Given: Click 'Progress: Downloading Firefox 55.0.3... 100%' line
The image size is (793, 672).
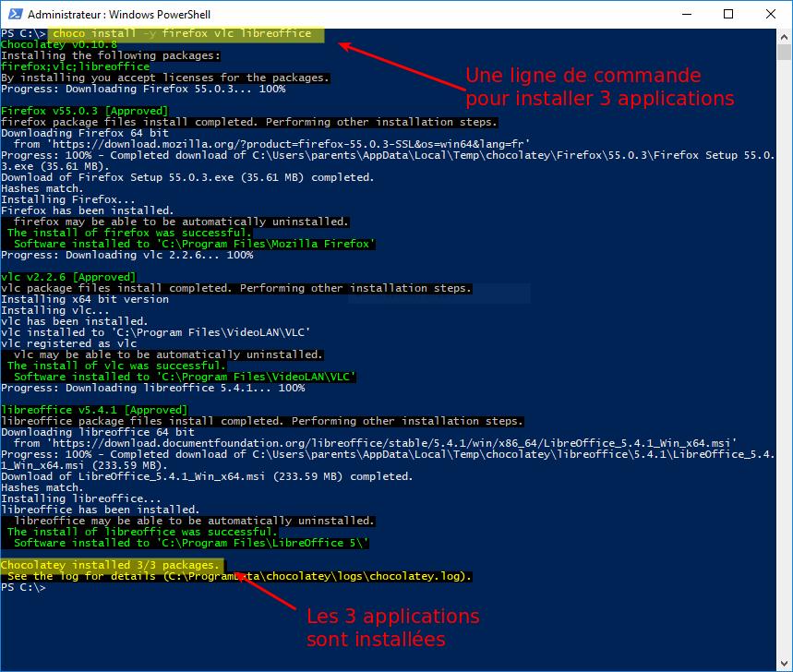Looking at the screenshot, I should click(x=143, y=89).
